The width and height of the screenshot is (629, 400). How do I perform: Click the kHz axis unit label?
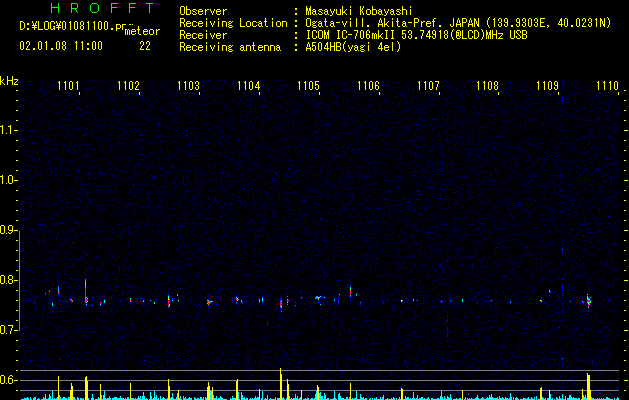click(9, 81)
